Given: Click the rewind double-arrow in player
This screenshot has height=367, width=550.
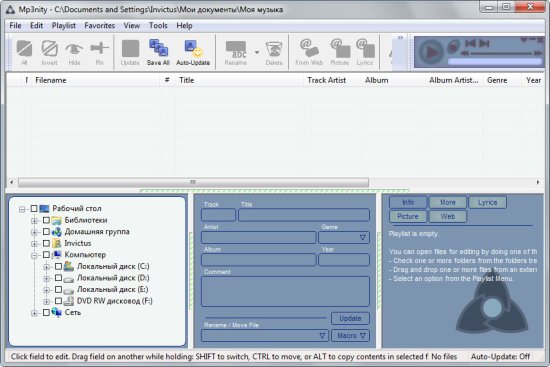Looking at the screenshot, I should coord(465,53).
